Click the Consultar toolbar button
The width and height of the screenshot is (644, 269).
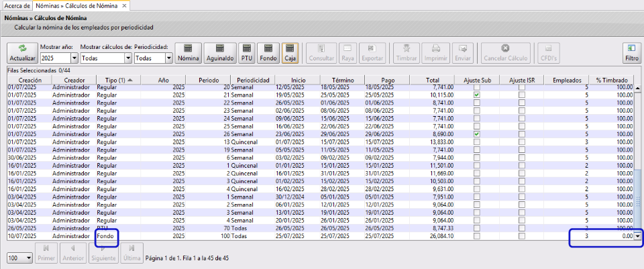coord(321,53)
